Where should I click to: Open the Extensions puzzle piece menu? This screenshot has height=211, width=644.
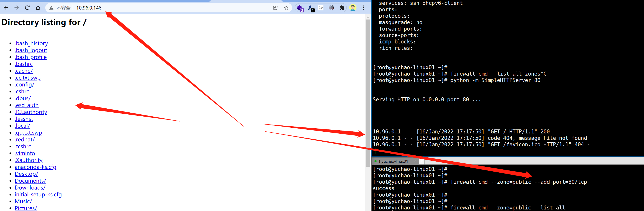tap(342, 8)
